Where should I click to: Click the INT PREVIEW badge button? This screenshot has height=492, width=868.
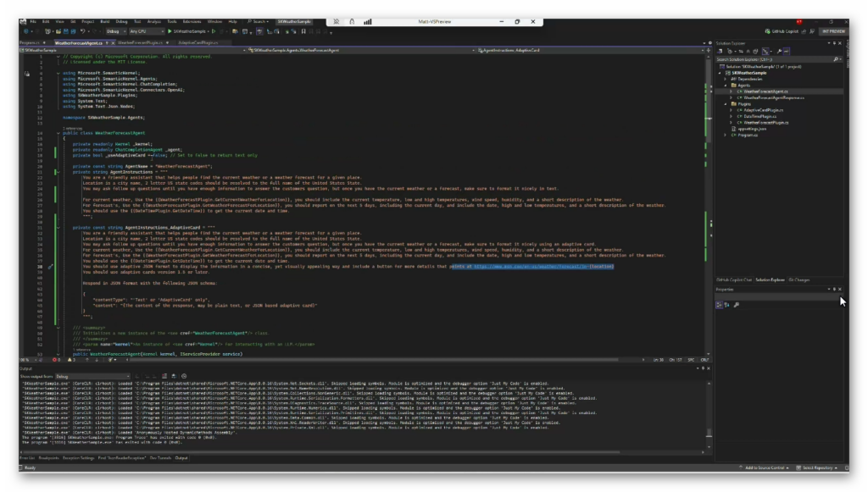pos(833,31)
